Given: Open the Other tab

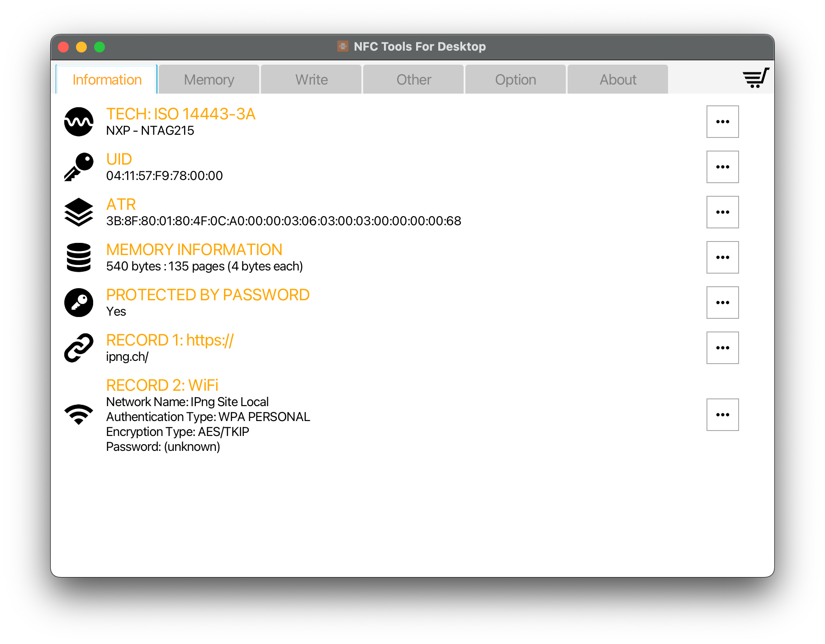Looking at the screenshot, I should [x=413, y=80].
